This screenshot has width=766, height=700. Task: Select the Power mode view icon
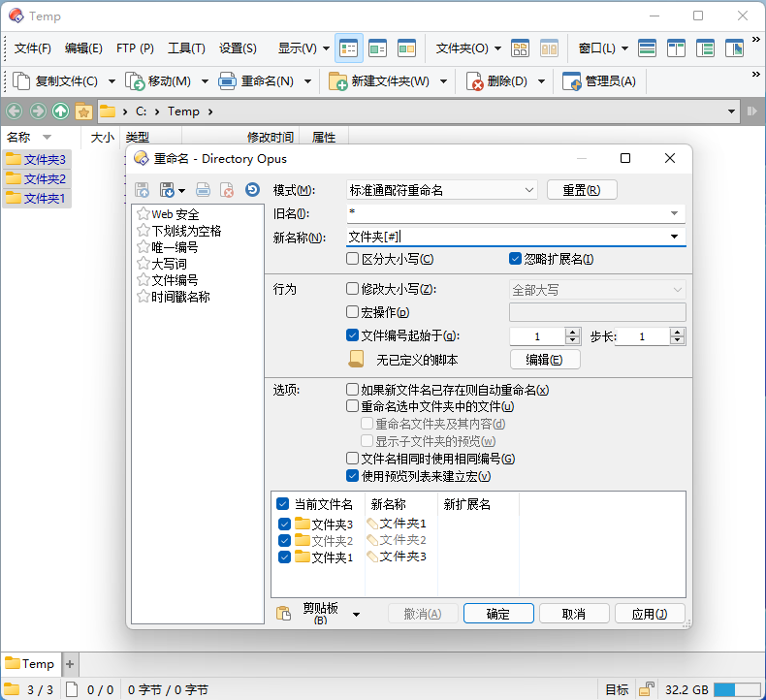pos(377,48)
